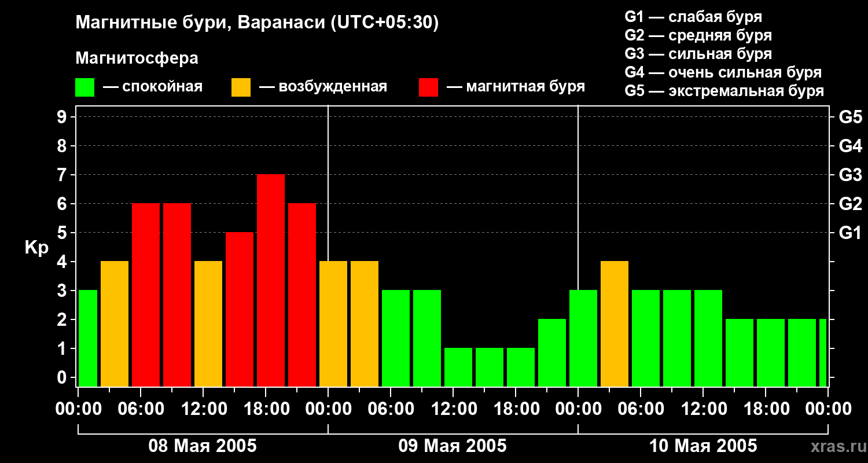Click the 'Магнитосфера' heading

tap(137, 58)
